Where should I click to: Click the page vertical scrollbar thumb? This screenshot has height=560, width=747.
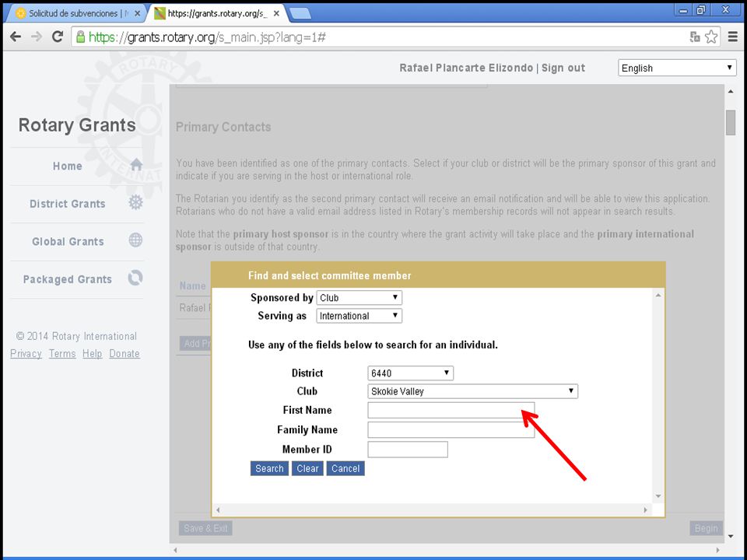click(x=731, y=123)
